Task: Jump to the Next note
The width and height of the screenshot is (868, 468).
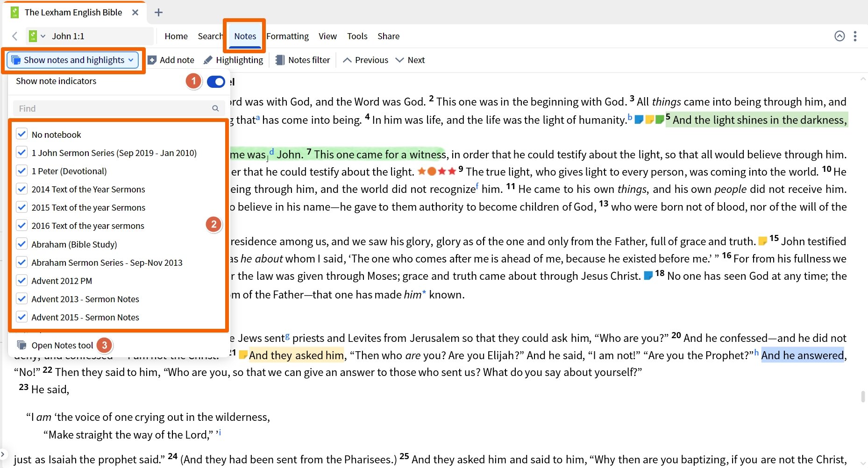Action: click(410, 60)
